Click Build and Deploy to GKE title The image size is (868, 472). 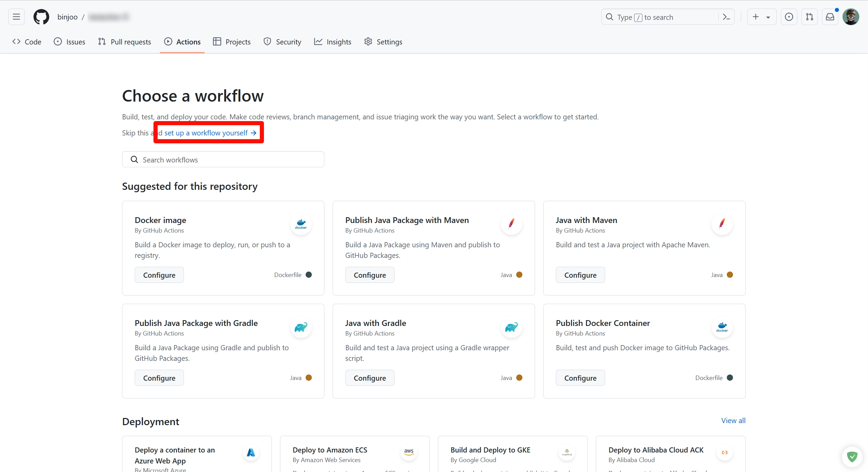[491, 450]
